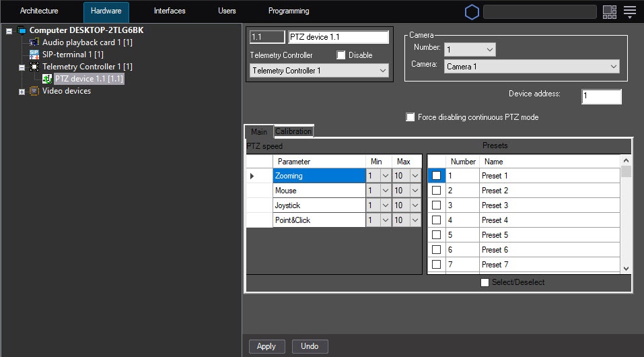Click the Device address input field
This screenshot has height=357, width=644.
pos(601,96)
